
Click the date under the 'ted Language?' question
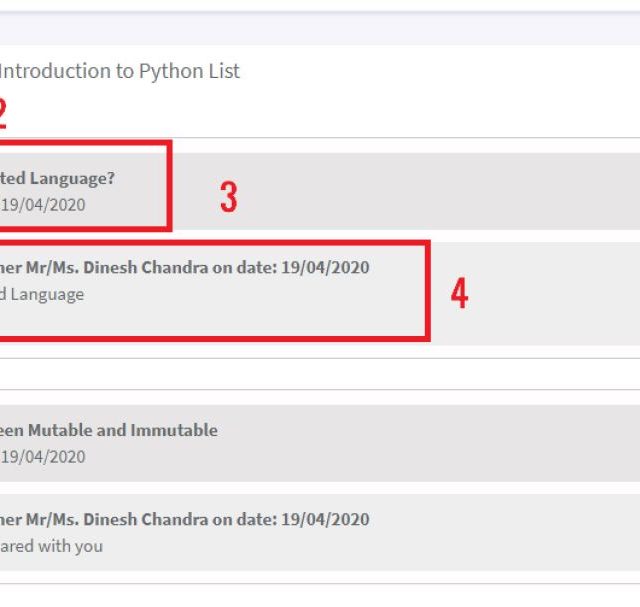tap(43, 205)
